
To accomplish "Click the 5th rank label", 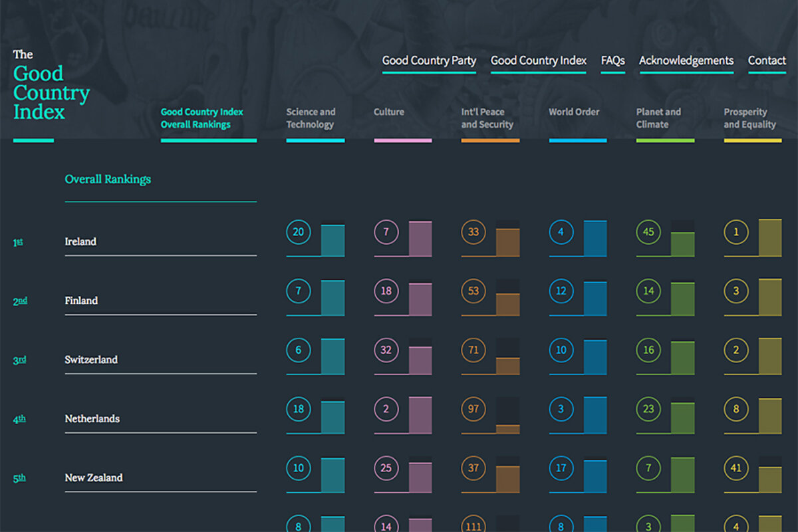I will click(x=19, y=478).
